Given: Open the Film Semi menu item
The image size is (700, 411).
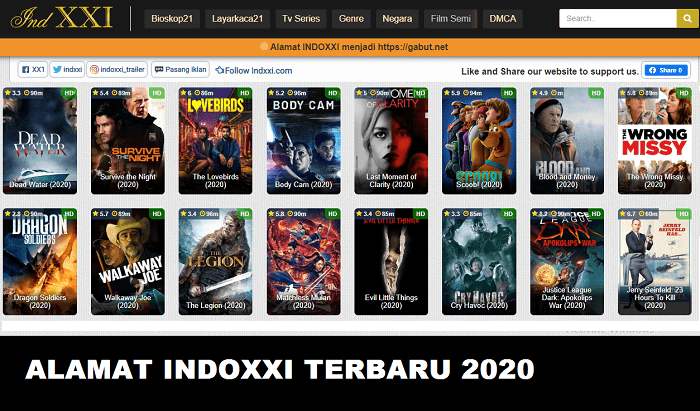Looking at the screenshot, I should [x=450, y=19].
